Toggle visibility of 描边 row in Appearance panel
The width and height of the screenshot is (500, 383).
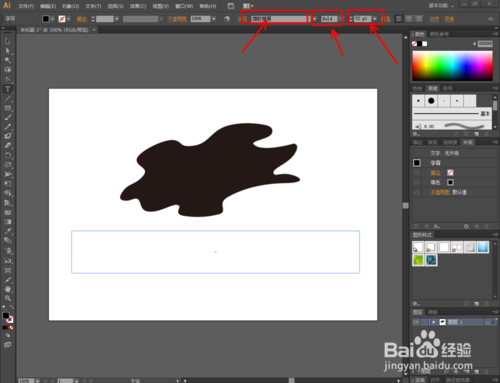[417, 173]
